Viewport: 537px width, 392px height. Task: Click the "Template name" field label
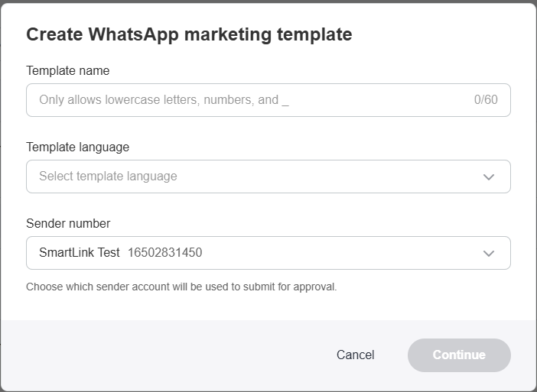68,71
